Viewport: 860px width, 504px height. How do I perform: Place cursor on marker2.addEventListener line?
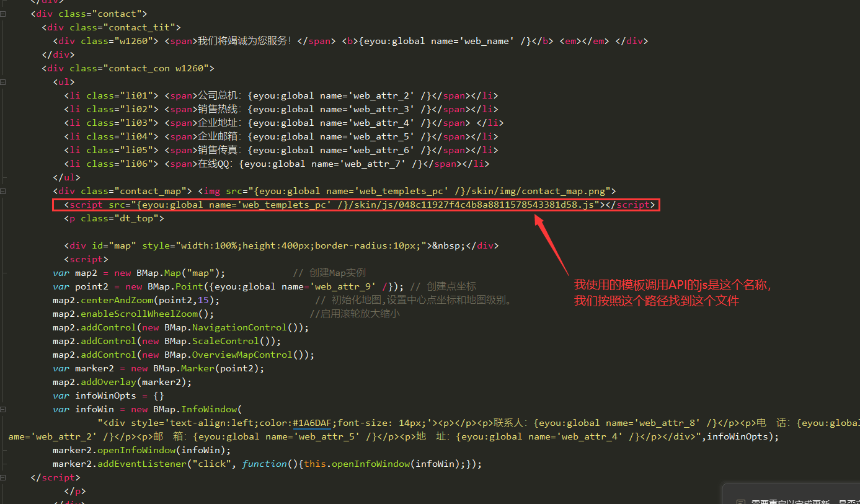tap(267, 464)
